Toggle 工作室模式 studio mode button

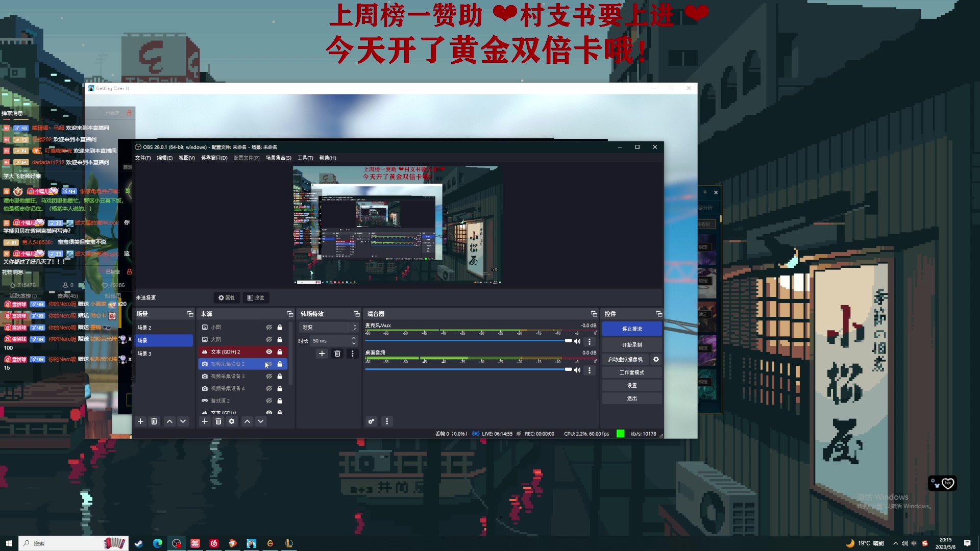pos(632,372)
